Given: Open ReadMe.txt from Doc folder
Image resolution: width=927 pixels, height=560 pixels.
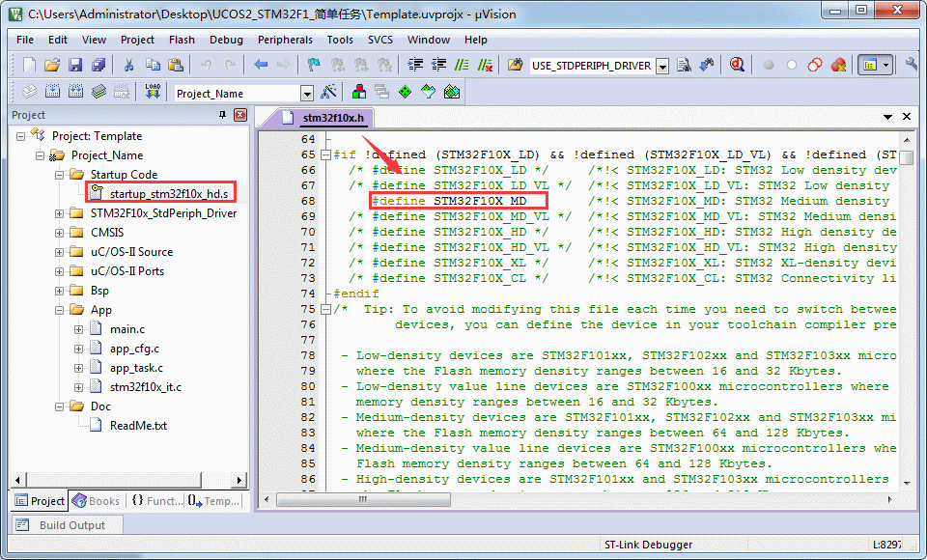Looking at the screenshot, I should pos(138,426).
